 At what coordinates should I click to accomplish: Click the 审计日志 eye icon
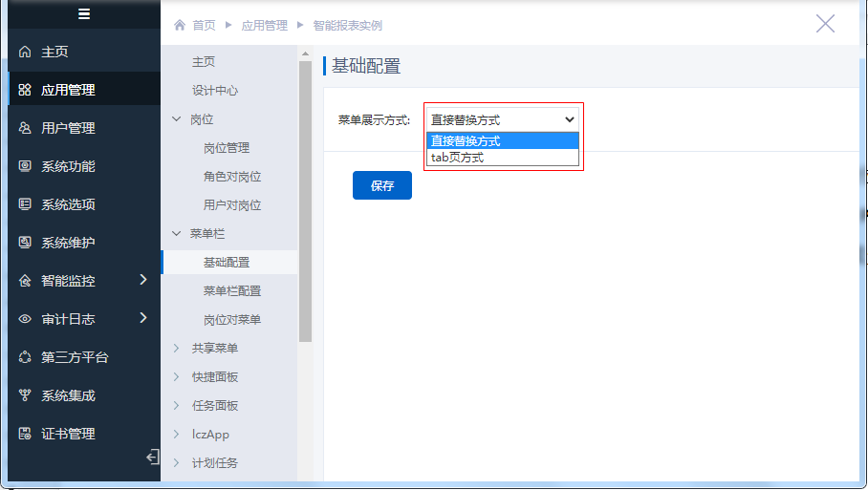[25, 319]
